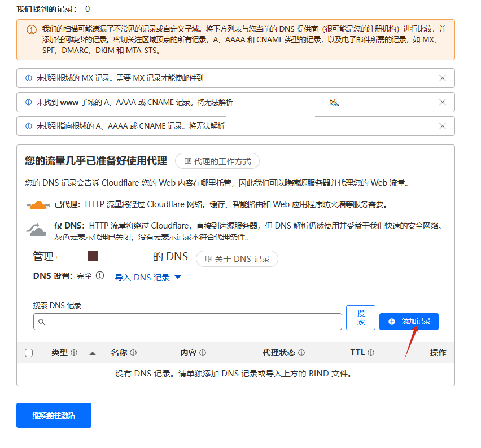Dismiss the MX record missing warning
This screenshot has height=448, width=481.
point(442,78)
